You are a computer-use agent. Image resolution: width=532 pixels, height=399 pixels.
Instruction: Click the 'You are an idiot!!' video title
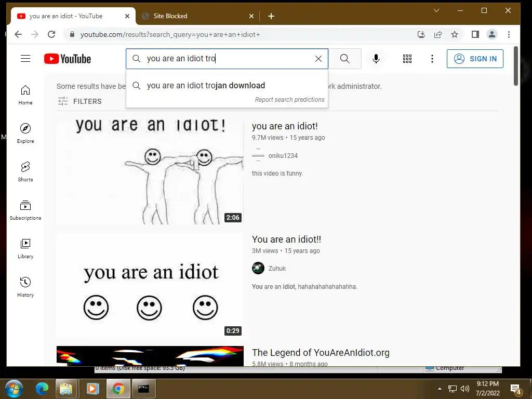(x=286, y=240)
